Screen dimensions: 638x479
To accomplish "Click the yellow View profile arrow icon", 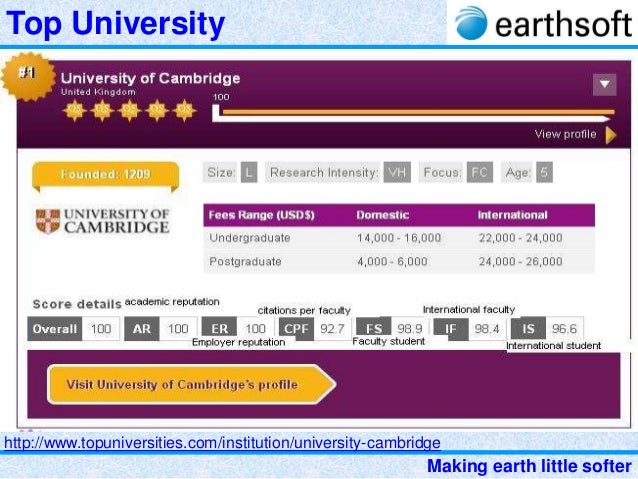I will click(611, 135).
